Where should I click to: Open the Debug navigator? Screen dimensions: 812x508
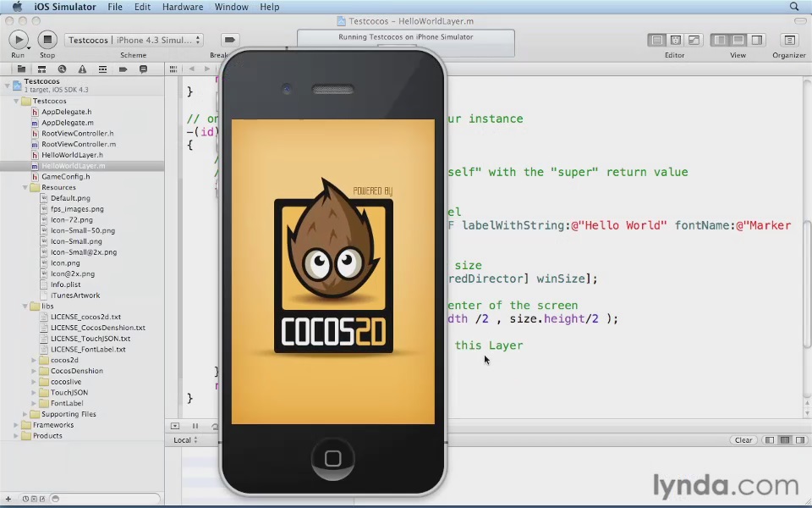coord(102,69)
